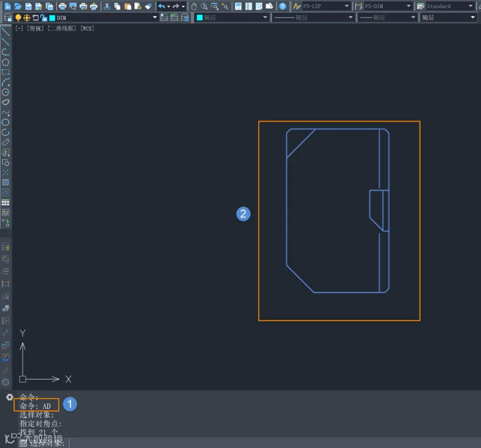Toggle DIM layer on/off lightbulb

click(18, 18)
